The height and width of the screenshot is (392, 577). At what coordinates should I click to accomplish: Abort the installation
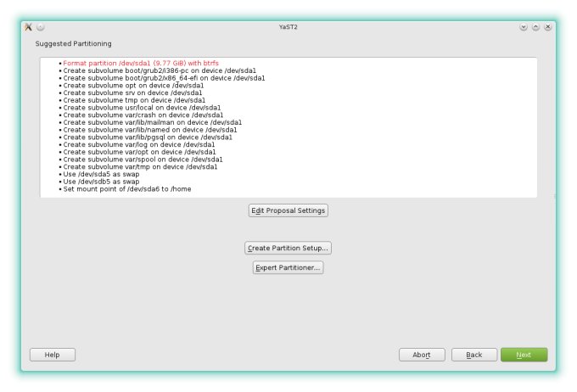point(422,355)
